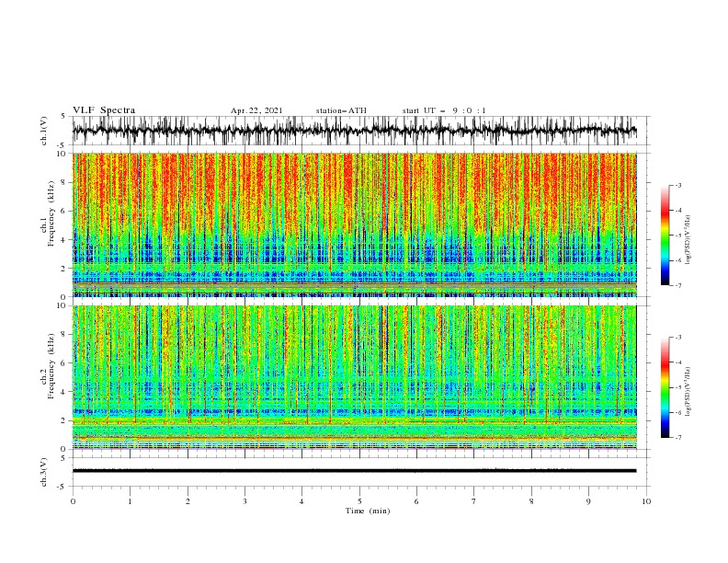728x563 pixels.
Task: Select the ch.2 "Frequency (kHz)" axis label
Action: click(51, 365)
